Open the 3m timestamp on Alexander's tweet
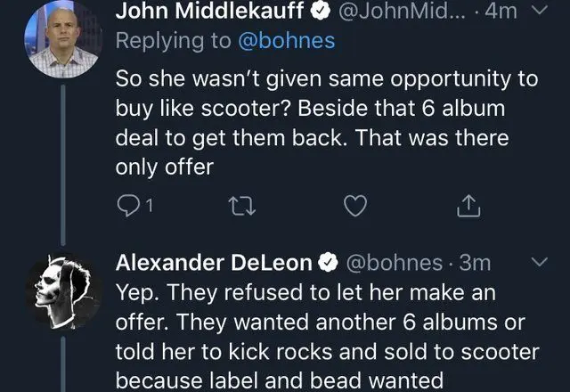This screenshot has height=392, width=570. tap(478, 263)
